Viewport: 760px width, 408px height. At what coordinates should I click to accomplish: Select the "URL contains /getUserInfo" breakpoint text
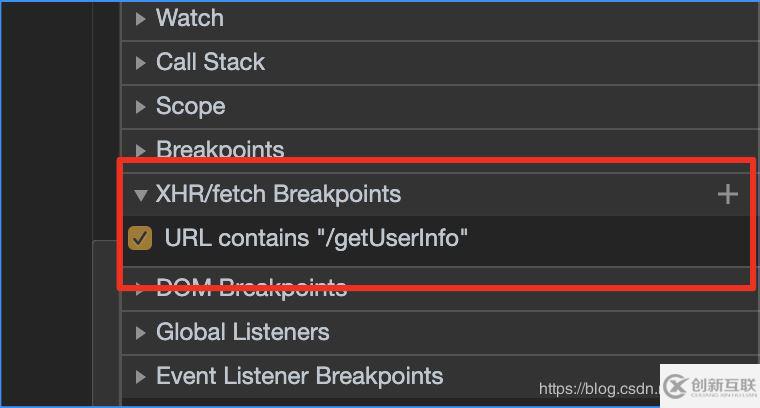click(316, 238)
